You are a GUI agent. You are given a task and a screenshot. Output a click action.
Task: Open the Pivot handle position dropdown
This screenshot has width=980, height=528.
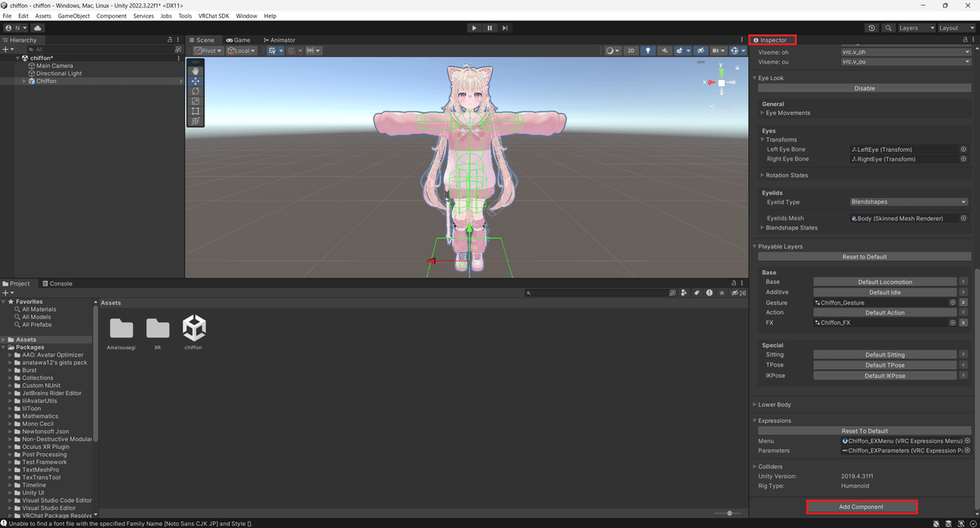tap(207, 51)
